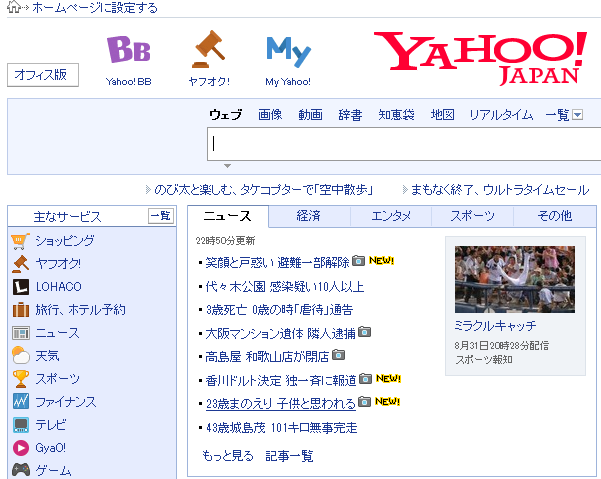Select the 動画 search tab
601x479 pixels.
(x=310, y=115)
